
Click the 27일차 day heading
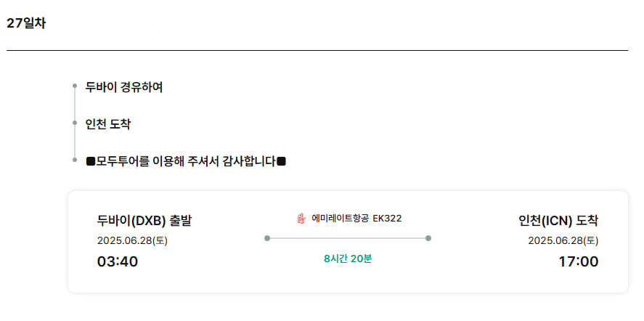click(26, 24)
